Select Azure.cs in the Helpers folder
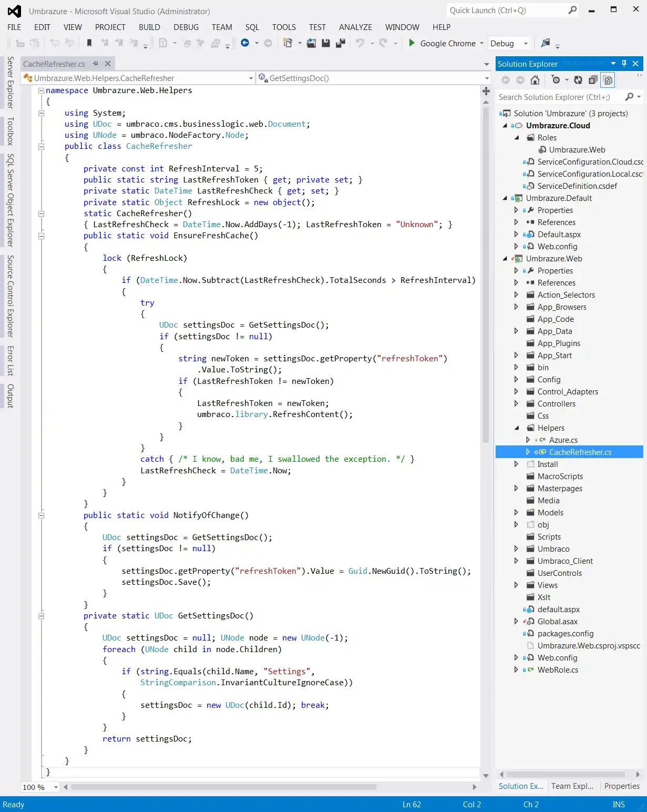Viewport: 647px width, 812px height. [x=563, y=440]
